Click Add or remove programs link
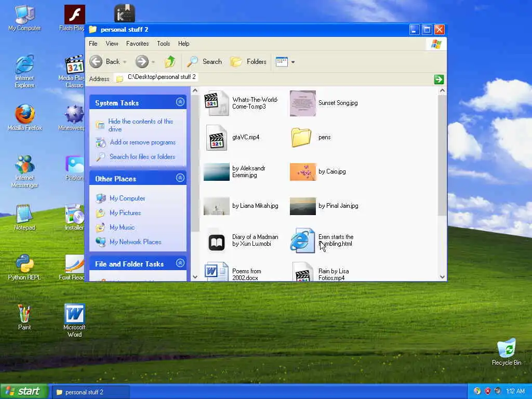The width and height of the screenshot is (532, 399). (142, 142)
